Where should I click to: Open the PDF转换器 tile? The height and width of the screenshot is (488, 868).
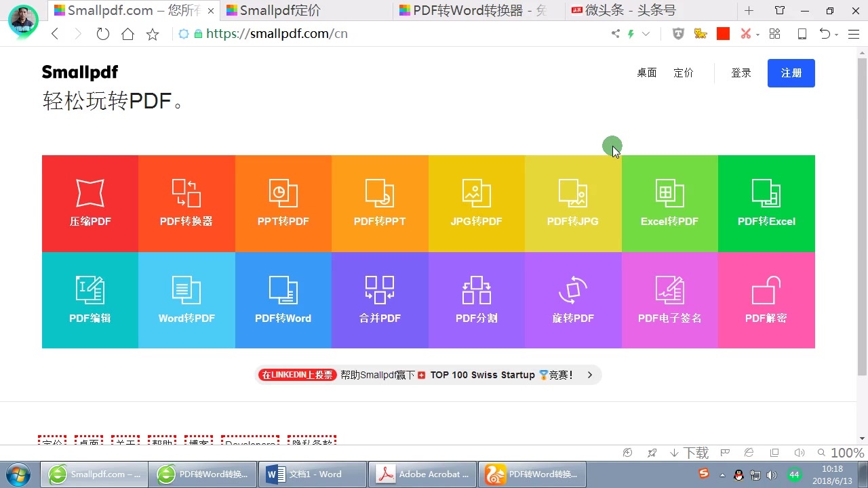click(x=186, y=203)
